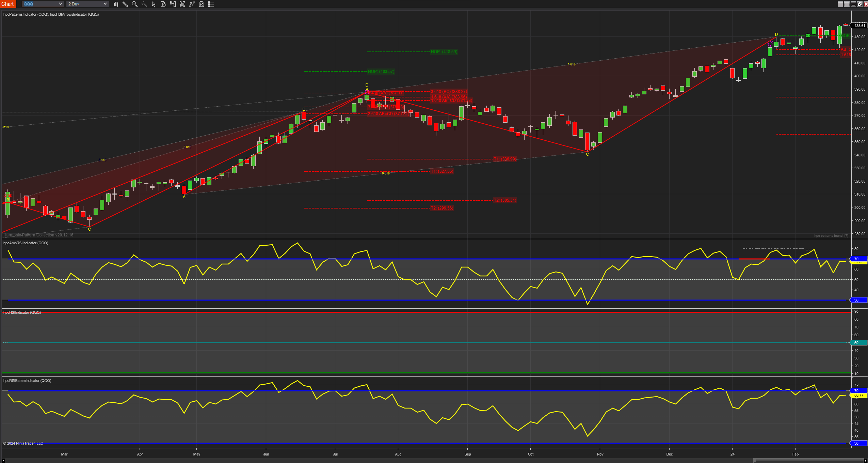Click the Chart title label
This screenshot has width=868, height=463.
tap(7, 4)
